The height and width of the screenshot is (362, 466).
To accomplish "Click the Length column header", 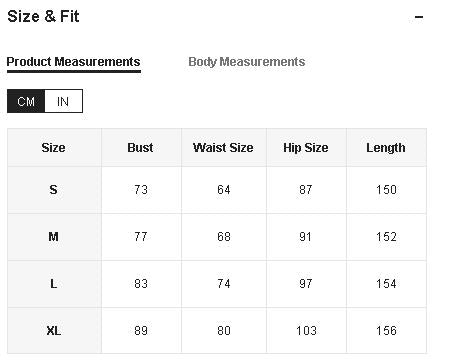I will tap(386, 148).
